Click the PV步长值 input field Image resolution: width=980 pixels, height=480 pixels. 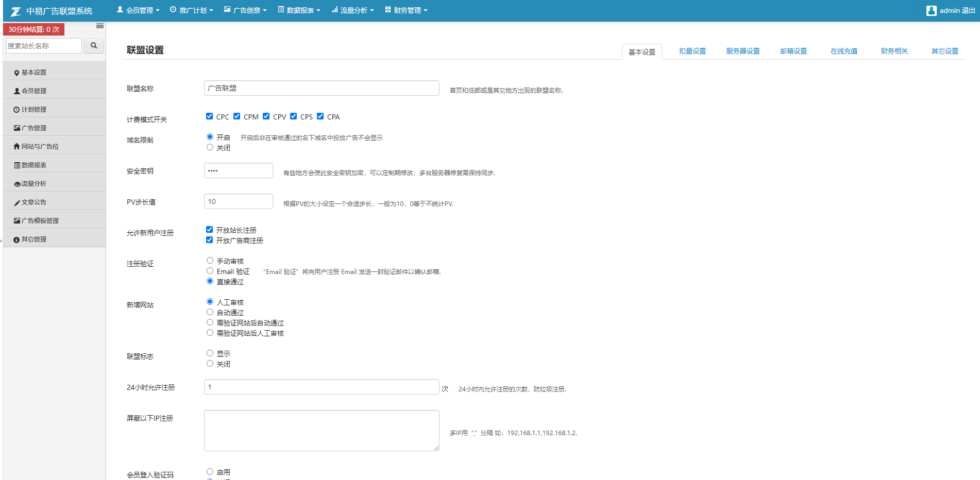coord(239,201)
